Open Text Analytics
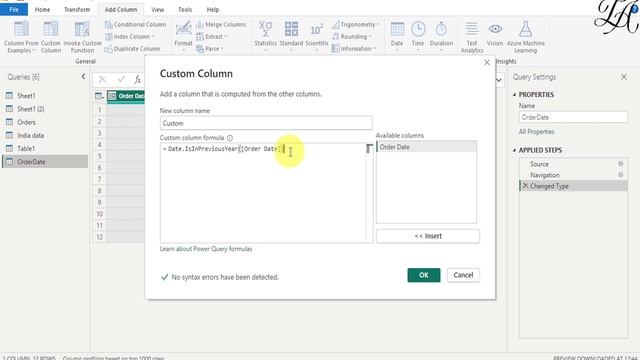The image size is (640, 360). (x=472, y=37)
